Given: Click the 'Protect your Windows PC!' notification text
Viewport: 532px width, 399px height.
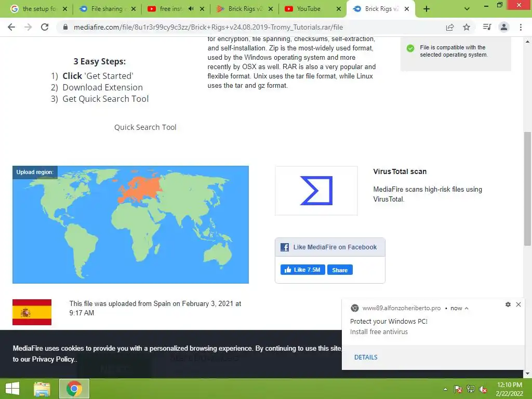Looking at the screenshot, I should tap(389, 321).
